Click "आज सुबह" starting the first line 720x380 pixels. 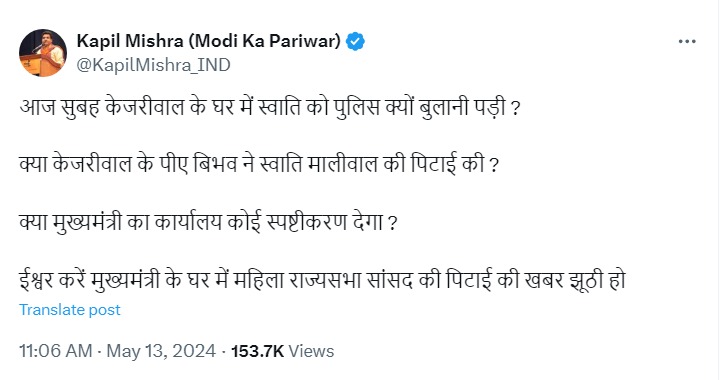pyautogui.click(x=59, y=107)
